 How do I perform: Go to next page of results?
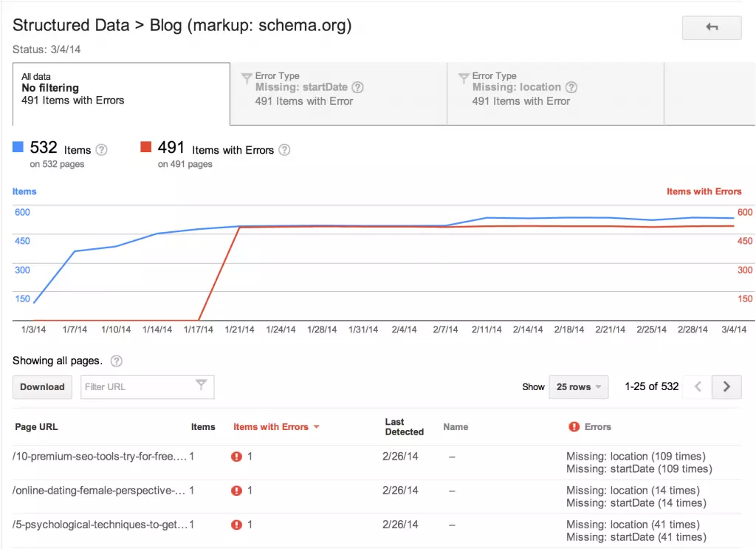(x=726, y=387)
